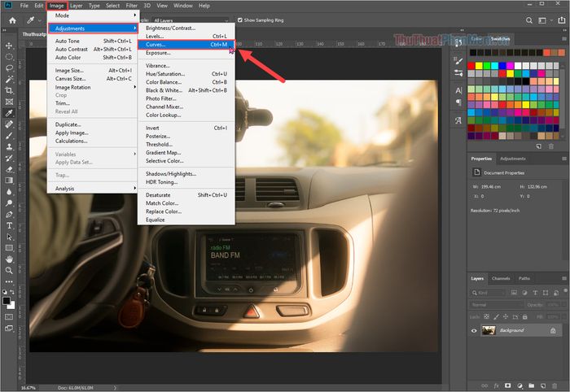Click the foreground color box
This screenshot has width=570, height=392.
(7, 301)
